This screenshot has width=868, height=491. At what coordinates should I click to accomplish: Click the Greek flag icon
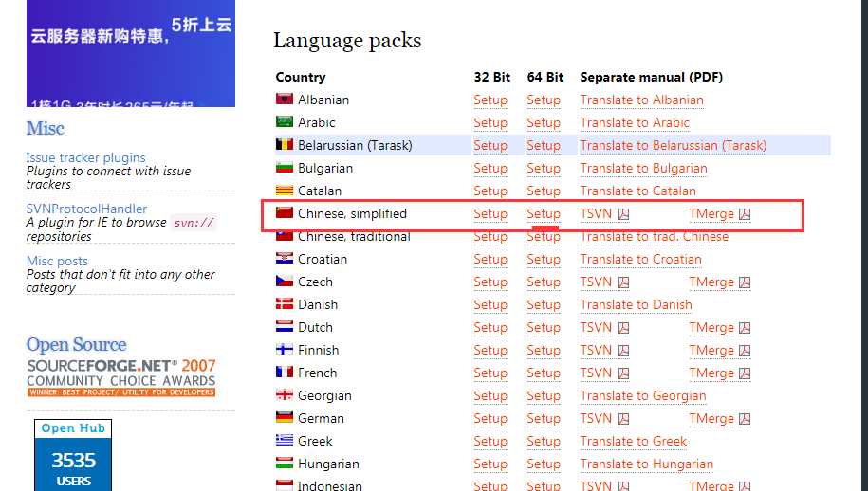285,440
